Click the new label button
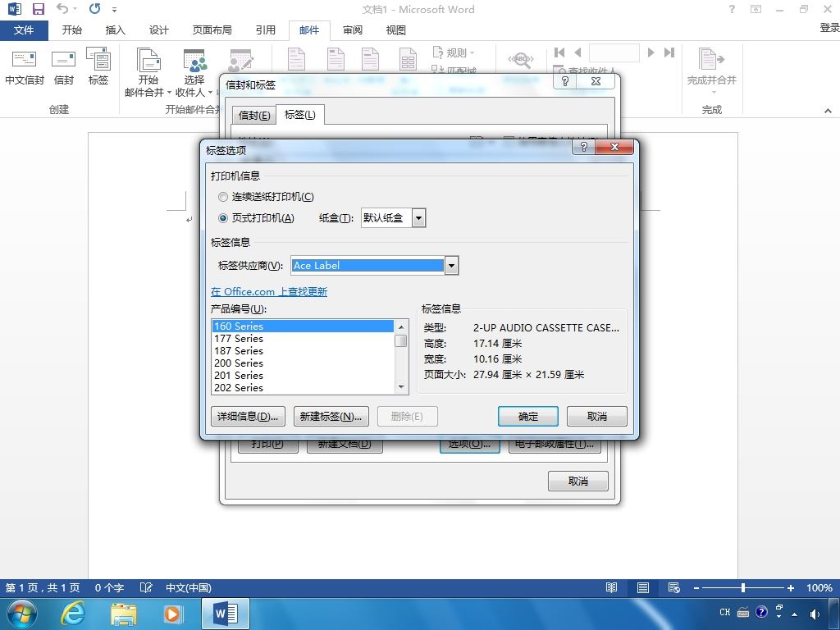Image resolution: width=840 pixels, height=630 pixels. pos(331,416)
